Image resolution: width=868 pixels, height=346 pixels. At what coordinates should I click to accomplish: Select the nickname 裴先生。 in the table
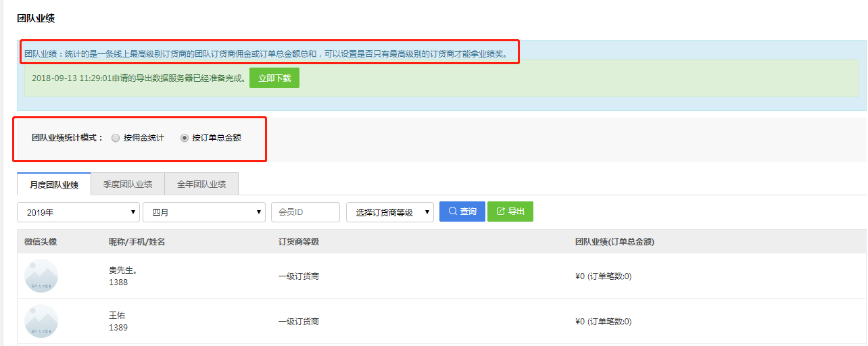coord(123,270)
